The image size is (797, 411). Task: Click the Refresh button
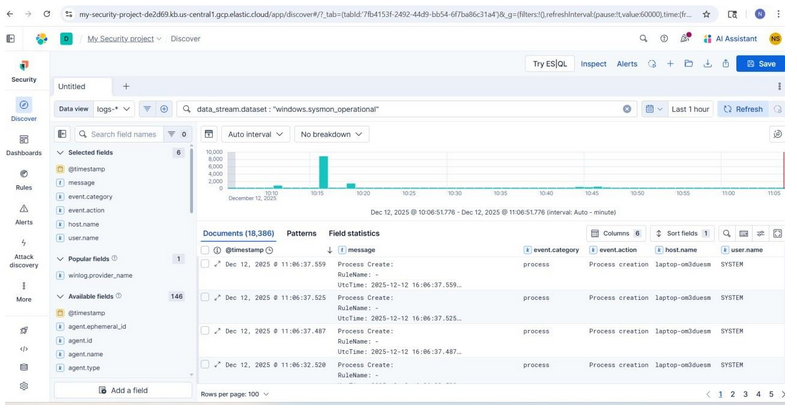point(742,109)
